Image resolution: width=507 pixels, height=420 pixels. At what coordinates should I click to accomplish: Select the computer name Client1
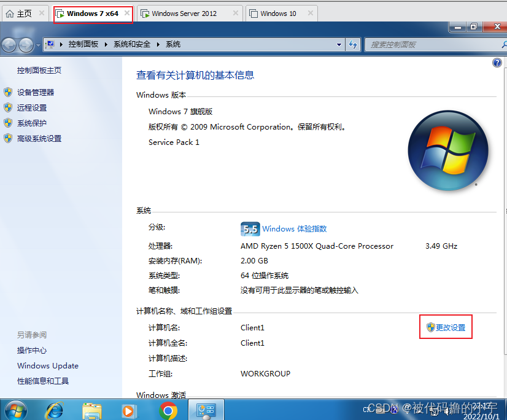(252, 327)
